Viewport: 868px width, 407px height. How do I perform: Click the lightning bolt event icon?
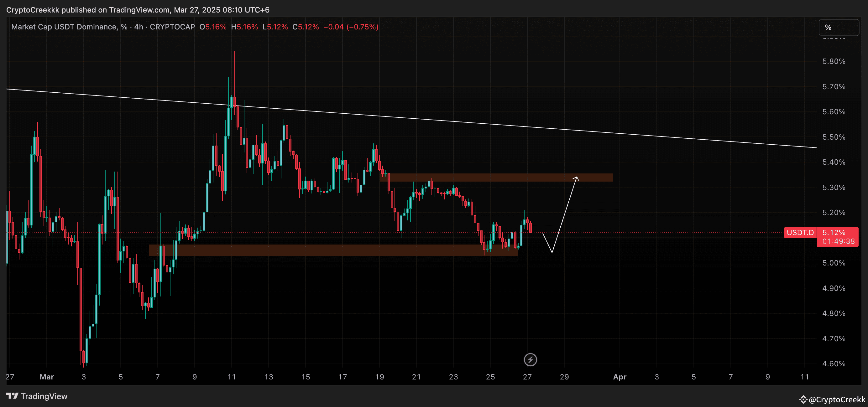tap(531, 359)
